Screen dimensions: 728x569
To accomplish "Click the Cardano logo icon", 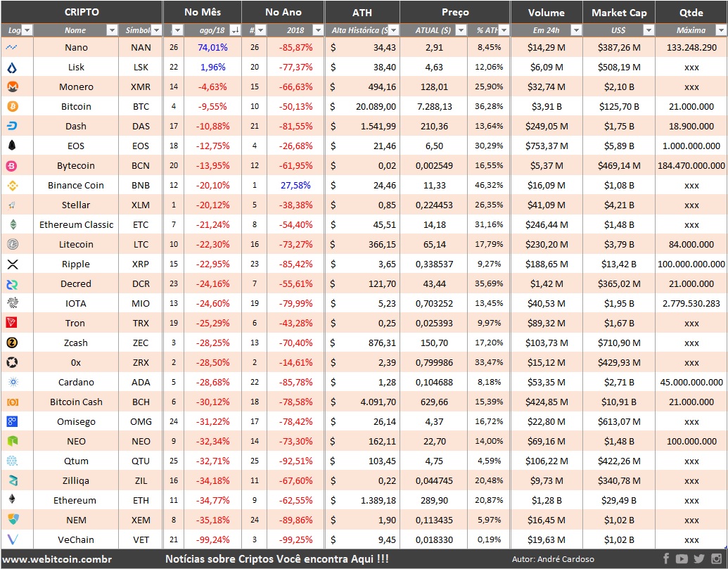I will [13, 383].
